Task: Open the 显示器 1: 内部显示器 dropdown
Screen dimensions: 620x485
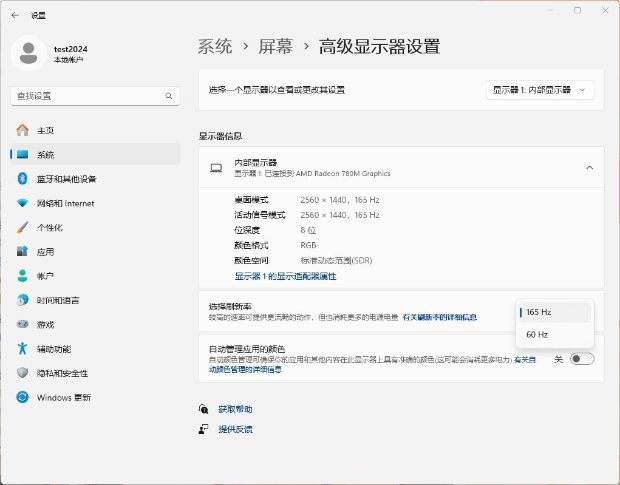Action: (539, 90)
